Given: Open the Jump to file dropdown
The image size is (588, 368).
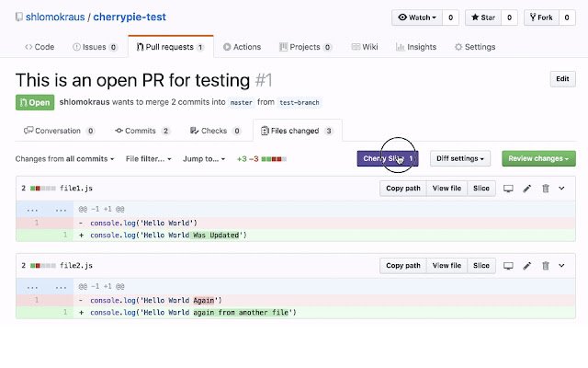Looking at the screenshot, I should click(x=204, y=159).
